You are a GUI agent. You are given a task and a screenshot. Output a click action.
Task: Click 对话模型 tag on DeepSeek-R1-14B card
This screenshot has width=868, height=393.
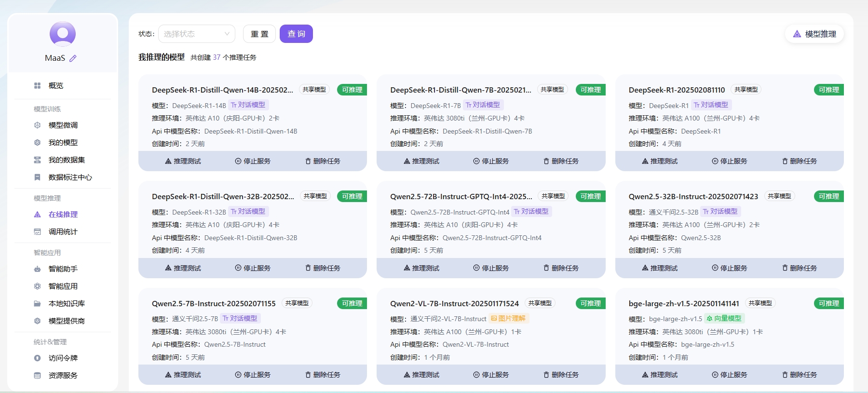(x=248, y=105)
